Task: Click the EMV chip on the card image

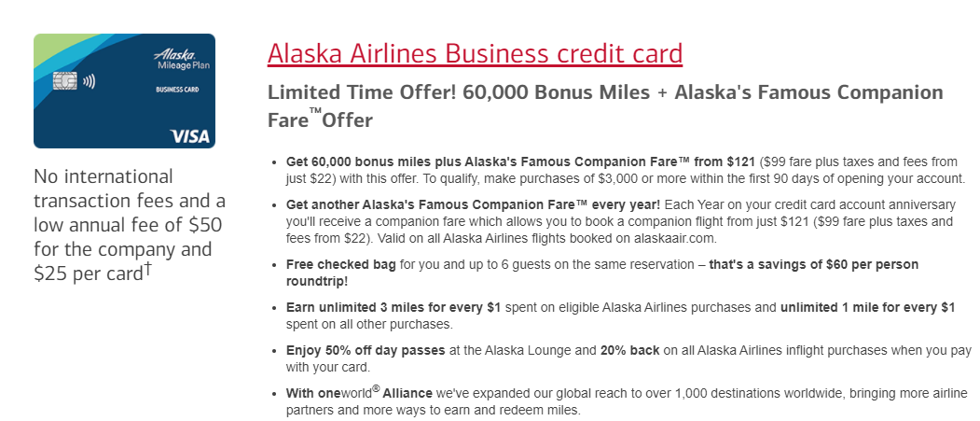Action: click(x=65, y=80)
